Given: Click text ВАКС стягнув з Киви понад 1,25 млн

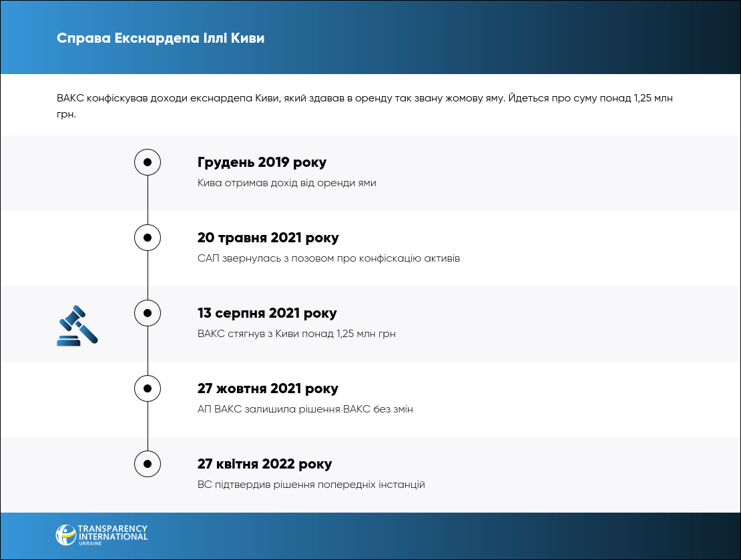Looking at the screenshot, I should 296,334.
